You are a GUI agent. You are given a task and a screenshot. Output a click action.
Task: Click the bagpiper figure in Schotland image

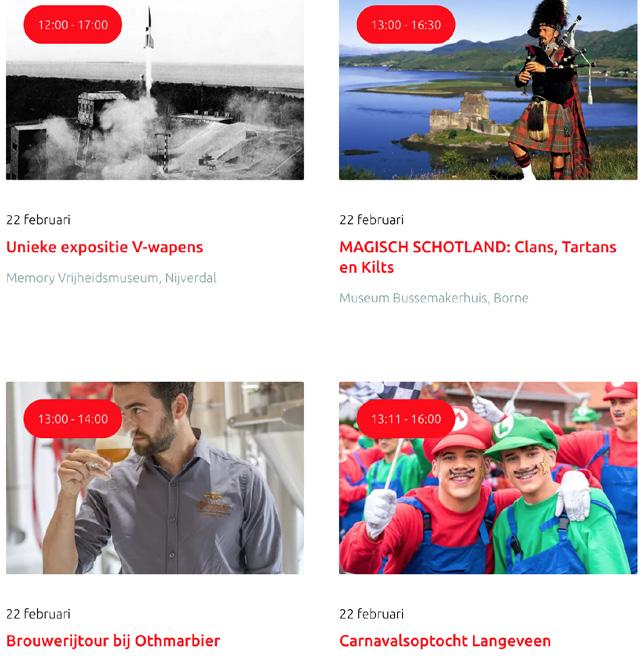[x=551, y=89]
